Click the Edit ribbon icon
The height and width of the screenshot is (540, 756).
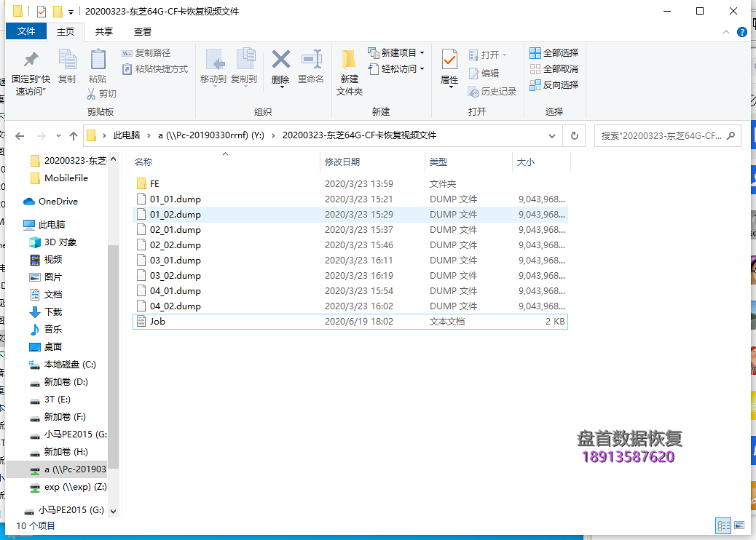(474, 74)
